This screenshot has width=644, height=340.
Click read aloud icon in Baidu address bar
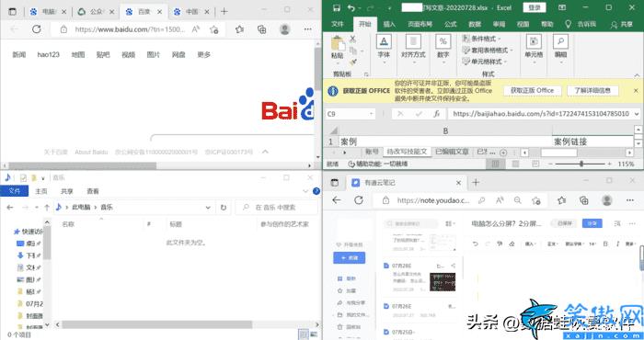pyautogui.click(x=196, y=29)
